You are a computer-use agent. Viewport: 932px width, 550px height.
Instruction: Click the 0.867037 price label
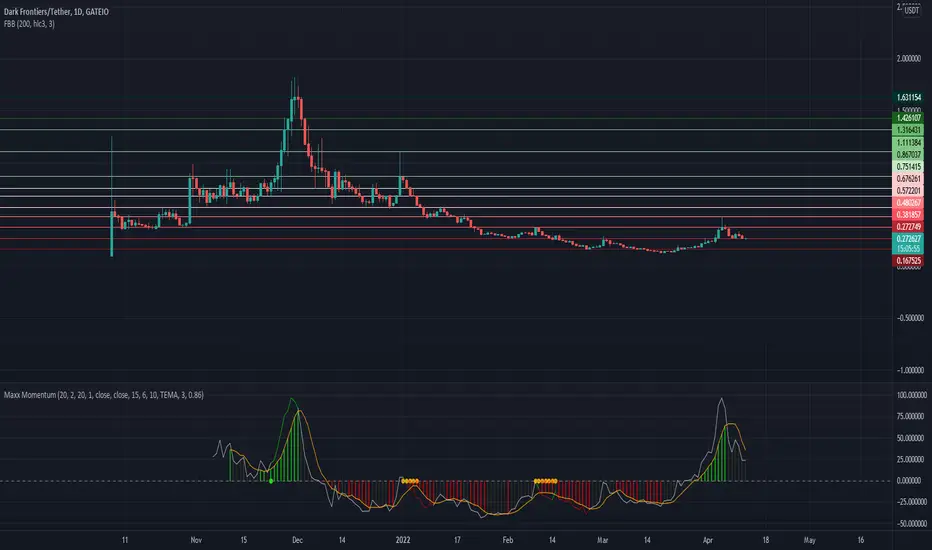click(909, 154)
